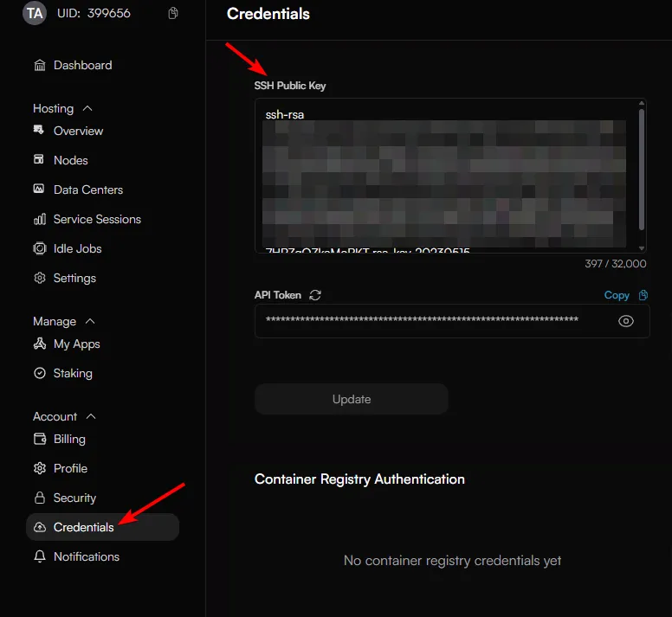Screen dimensions: 672x617
Task: Click the My Apps icon
Action: tap(40, 344)
